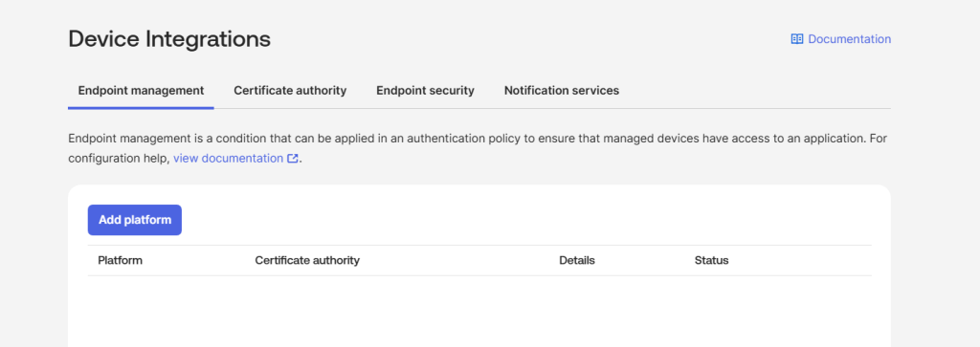This screenshot has width=980, height=347.
Task: Click the Certificate authority column header
Action: [307, 260]
